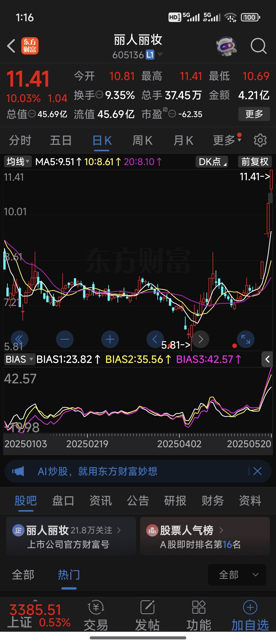The image size is (276, 644).
Task: Open chart settings gear icon
Action: click(260, 140)
